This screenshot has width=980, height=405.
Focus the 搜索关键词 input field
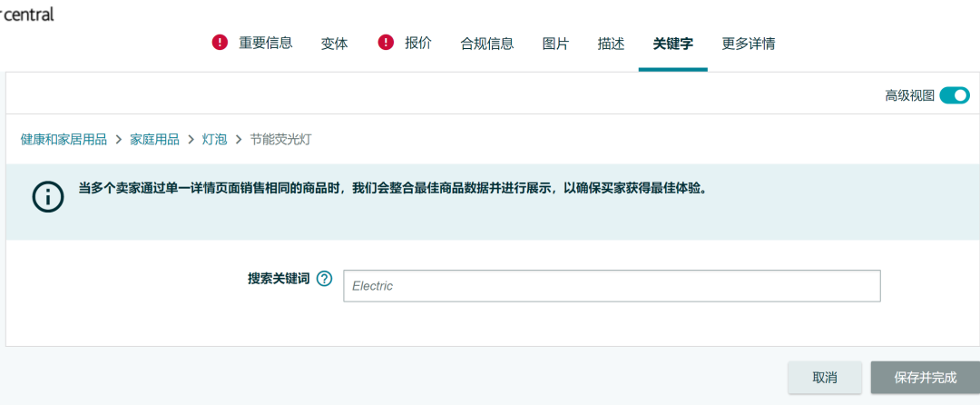pos(611,286)
